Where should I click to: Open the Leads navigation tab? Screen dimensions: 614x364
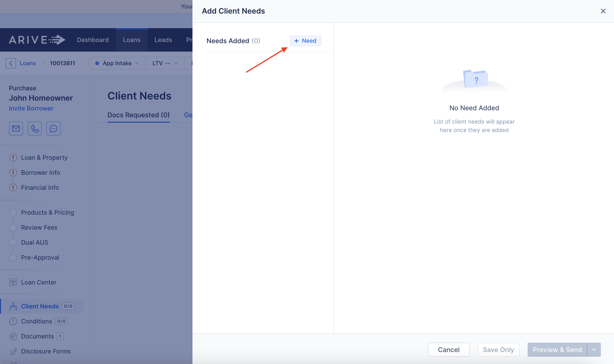tap(163, 40)
